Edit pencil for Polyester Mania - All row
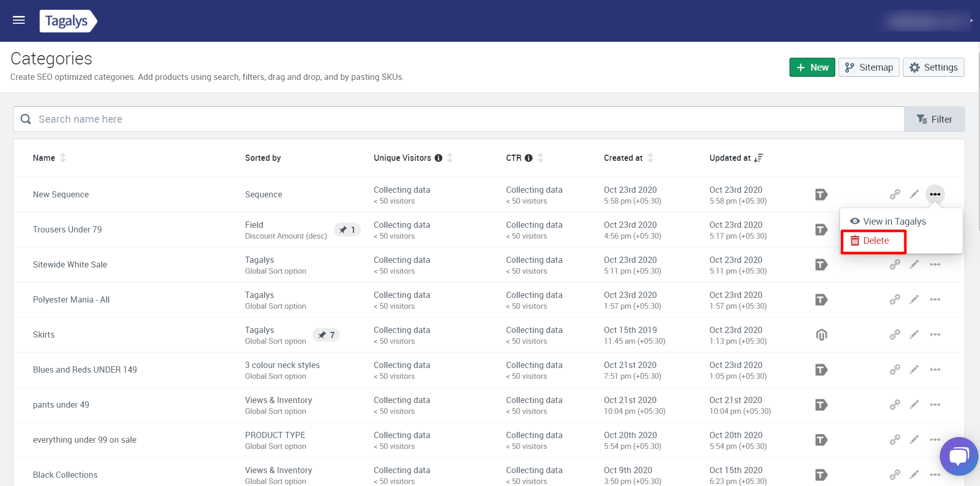Image resolution: width=980 pixels, height=486 pixels. 914,299
